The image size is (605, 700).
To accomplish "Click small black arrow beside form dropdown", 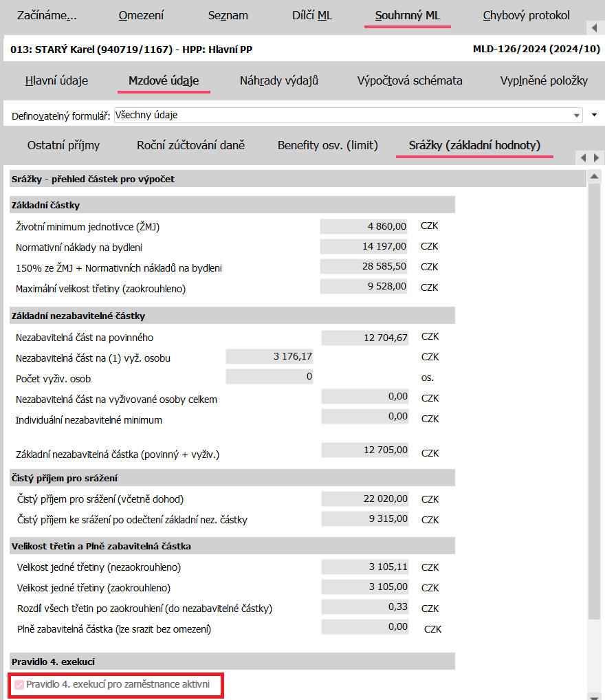I will (595, 116).
